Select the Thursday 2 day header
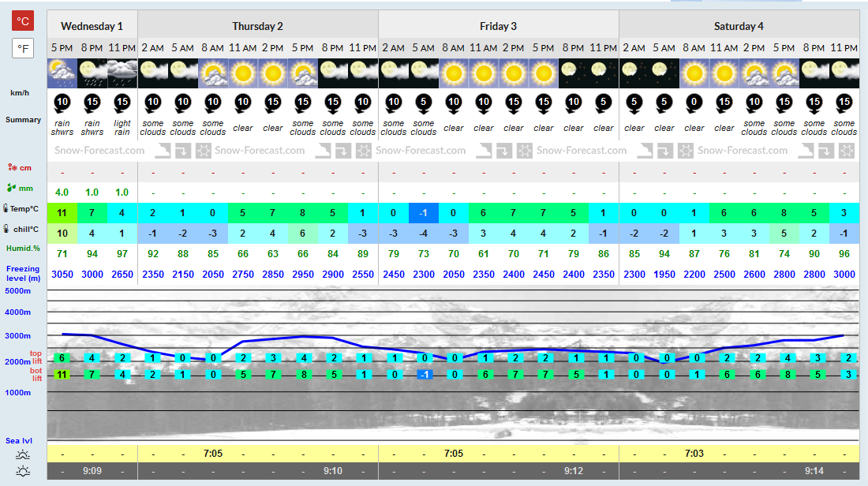 [257, 26]
